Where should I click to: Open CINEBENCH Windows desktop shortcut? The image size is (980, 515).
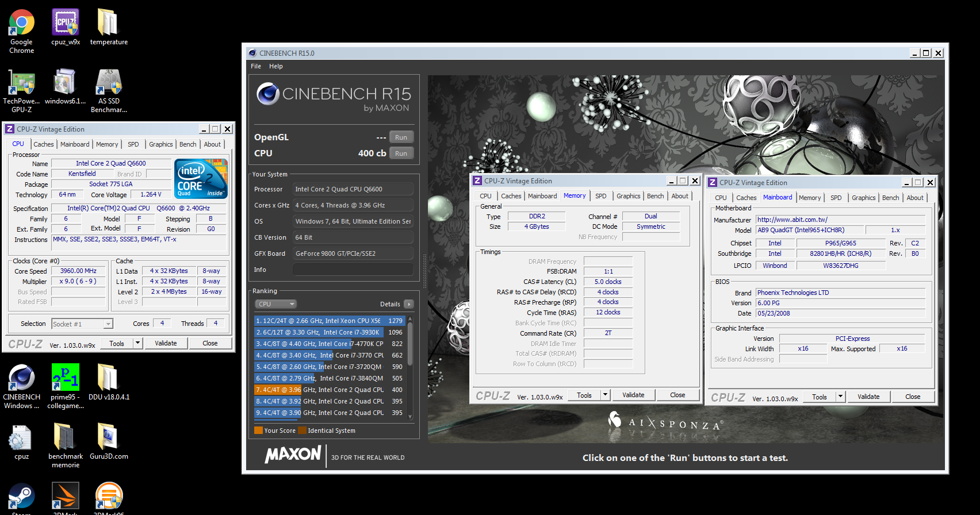coord(21,386)
